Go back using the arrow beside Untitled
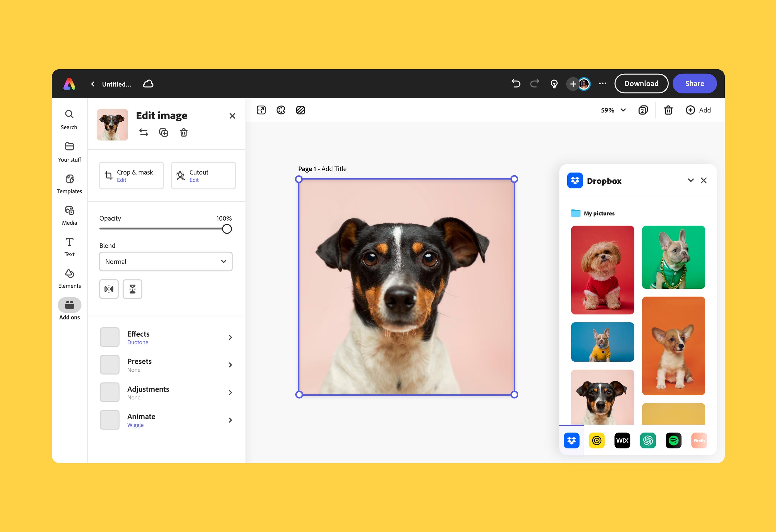Screen dimensions: 776x532 [x=93, y=84]
